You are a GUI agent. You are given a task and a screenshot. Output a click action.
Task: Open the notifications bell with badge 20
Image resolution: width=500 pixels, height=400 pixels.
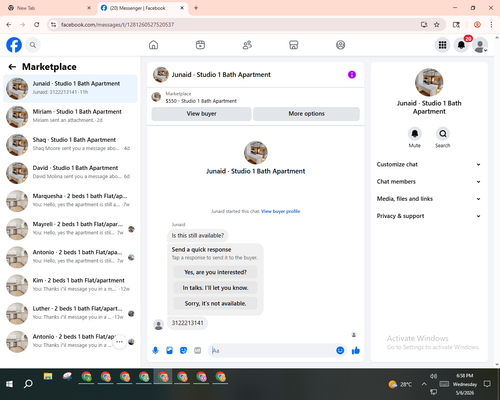click(x=461, y=45)
